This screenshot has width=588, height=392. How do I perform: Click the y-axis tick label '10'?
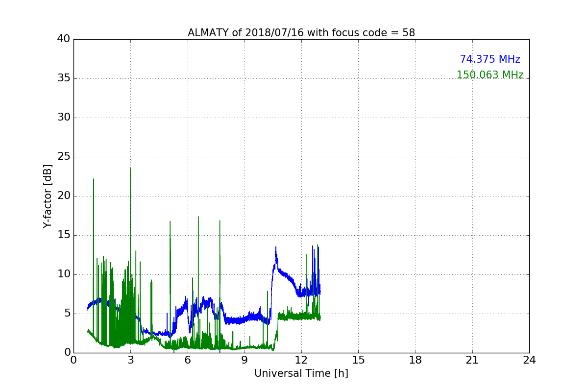63,274
